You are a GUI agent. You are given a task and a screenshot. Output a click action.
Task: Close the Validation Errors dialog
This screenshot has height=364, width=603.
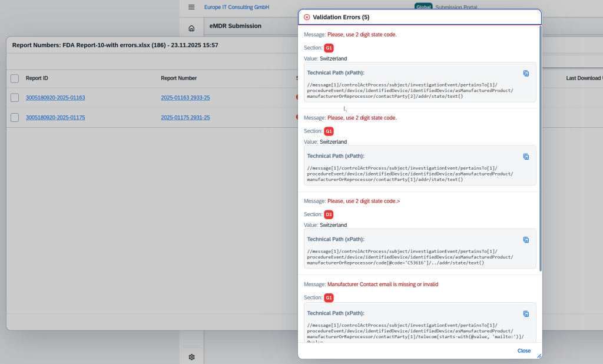(x=524, y=350)
